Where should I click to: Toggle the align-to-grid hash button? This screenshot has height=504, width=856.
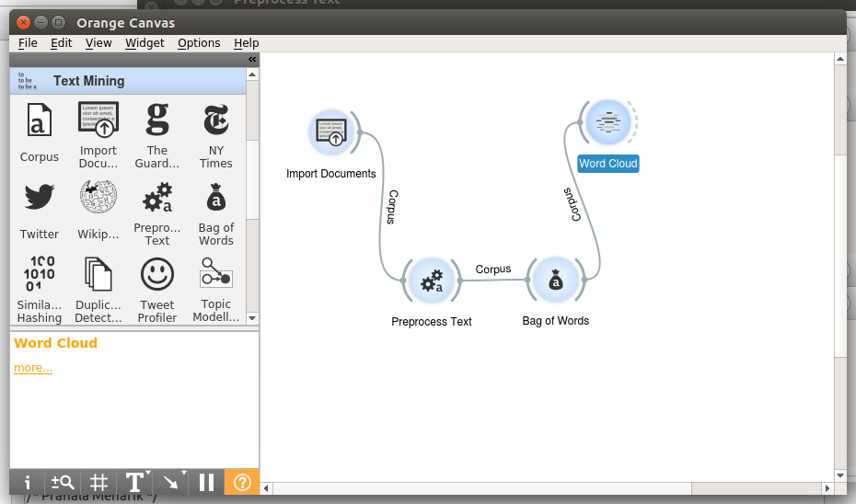tap(98, 482)
